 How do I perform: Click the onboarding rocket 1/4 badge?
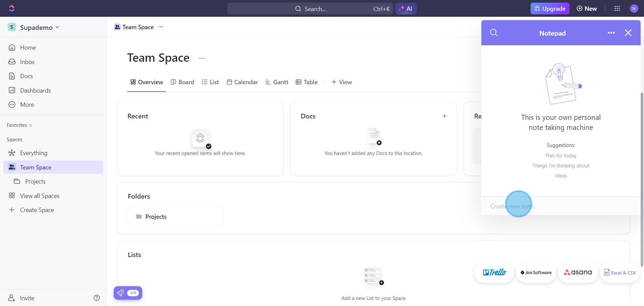pos(128,293)
